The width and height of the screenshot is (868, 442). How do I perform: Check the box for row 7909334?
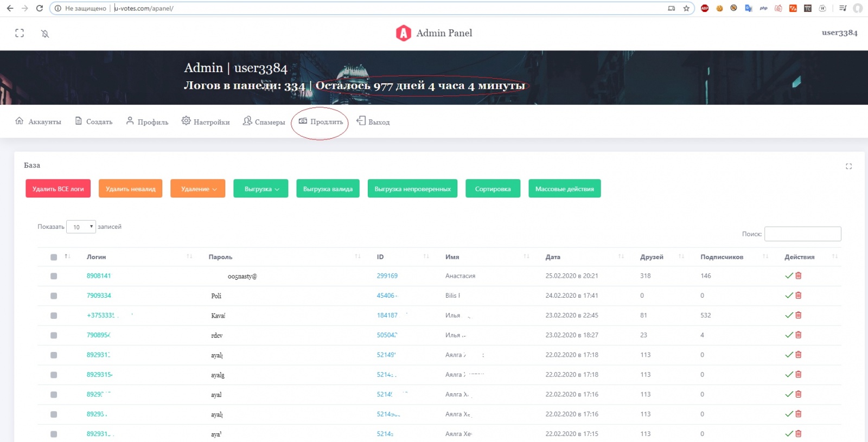[54, 296]
